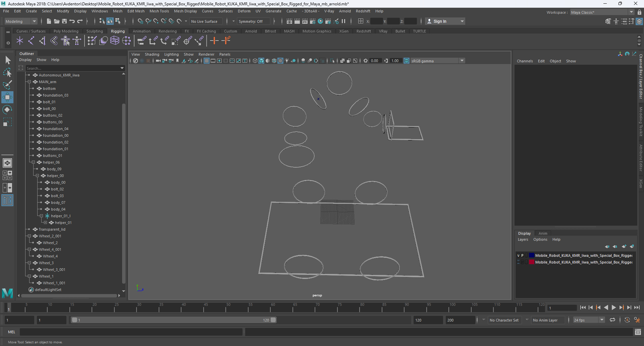Screen dimensions: 644x346
Task: Click the Undo arrow icon
Action: (72, 21)
